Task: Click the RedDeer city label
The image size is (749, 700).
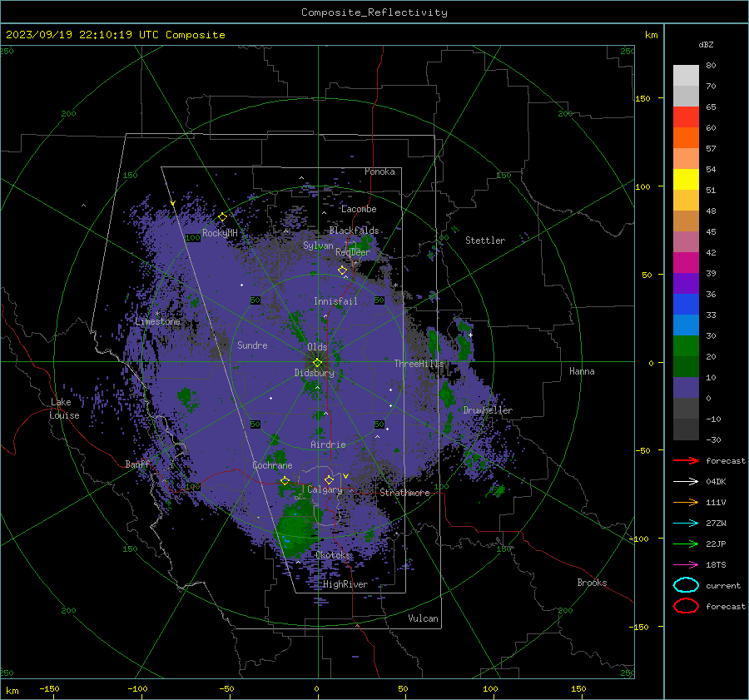Action: (353, 252)
